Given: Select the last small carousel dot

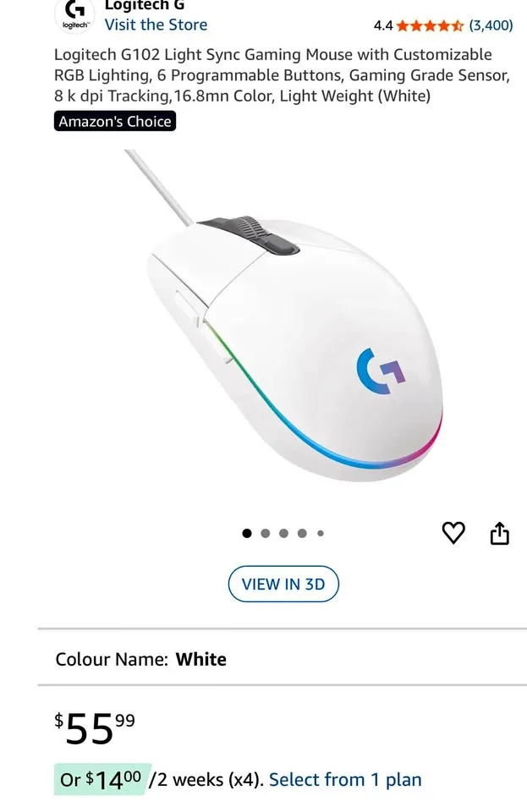Looking at the screenshot, I should click(321, 533).
